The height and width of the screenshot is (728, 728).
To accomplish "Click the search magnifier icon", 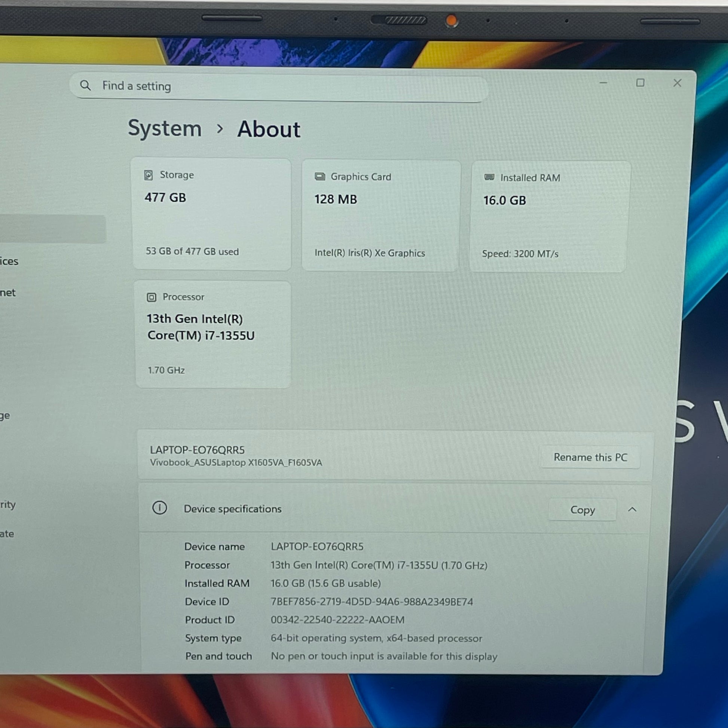I will point(86,86).
